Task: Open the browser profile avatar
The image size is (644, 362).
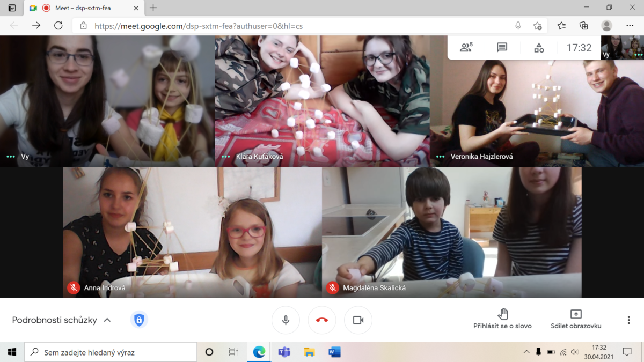Action: (x=607, y=26)
